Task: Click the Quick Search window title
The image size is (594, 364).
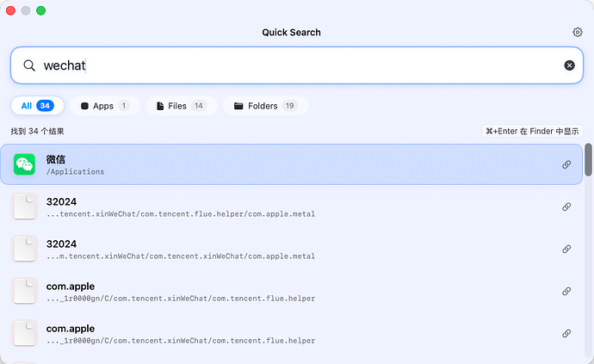Action: tap(291, 33)
